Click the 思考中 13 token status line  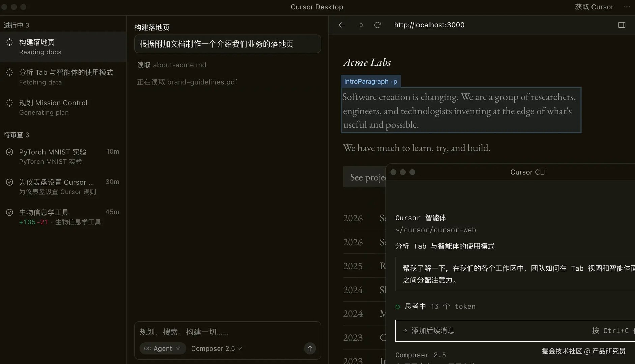click(x=435, y=306)
